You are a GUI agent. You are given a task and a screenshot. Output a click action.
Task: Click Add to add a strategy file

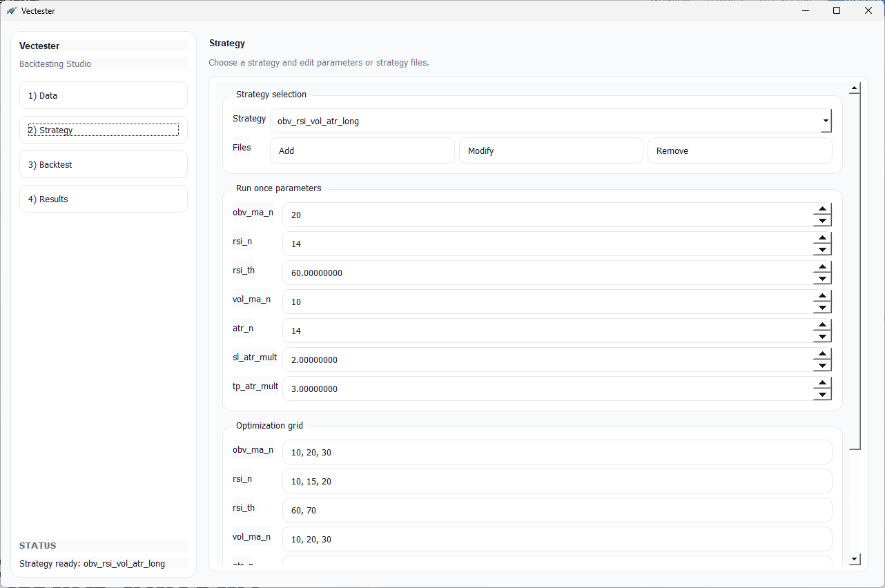(362, 150)
